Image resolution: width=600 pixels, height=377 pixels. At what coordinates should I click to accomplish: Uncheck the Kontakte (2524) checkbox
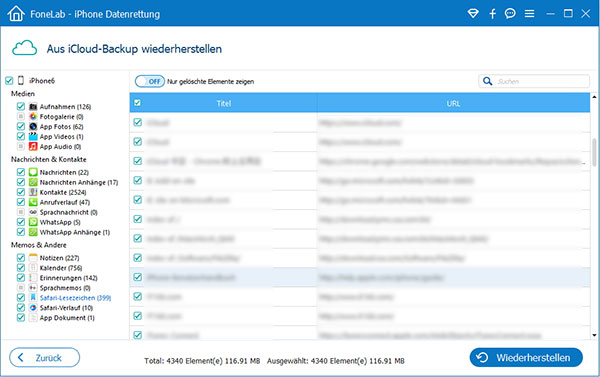21,192
